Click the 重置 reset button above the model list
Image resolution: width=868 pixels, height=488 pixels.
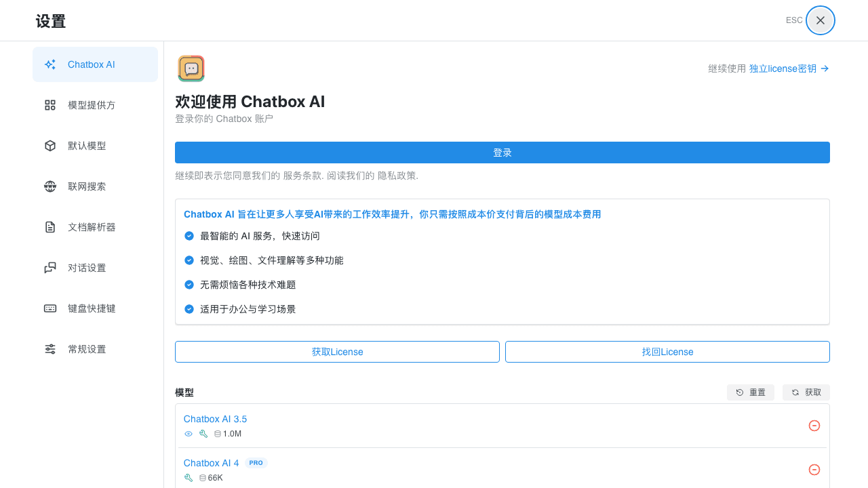click(751, 392)
